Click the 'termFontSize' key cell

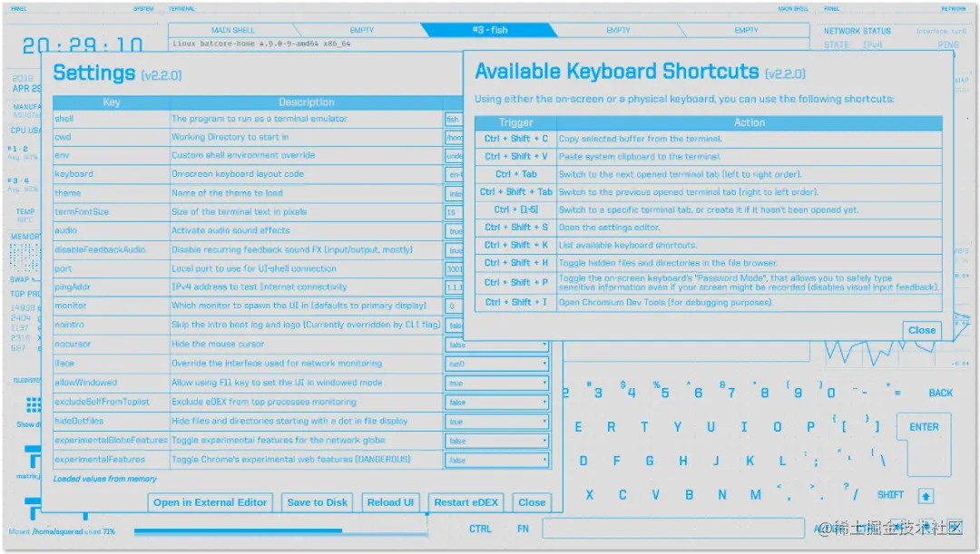112,212
